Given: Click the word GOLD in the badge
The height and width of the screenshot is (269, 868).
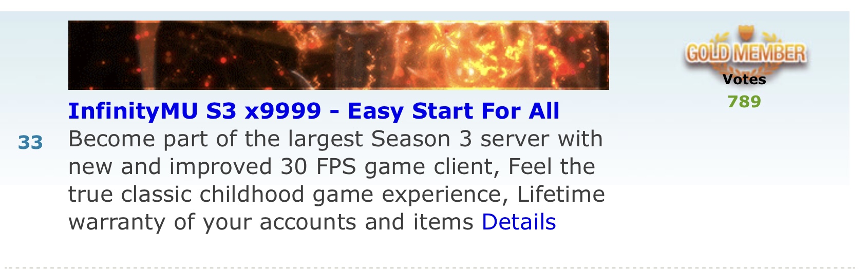Looking at the screenshot, I should 708,53.
